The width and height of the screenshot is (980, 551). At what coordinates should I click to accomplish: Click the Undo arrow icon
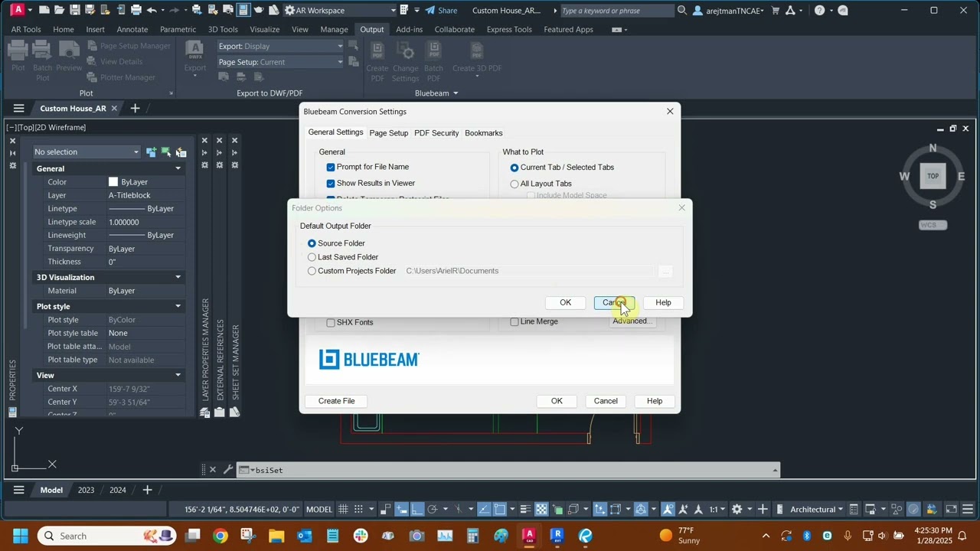[152, 10]
